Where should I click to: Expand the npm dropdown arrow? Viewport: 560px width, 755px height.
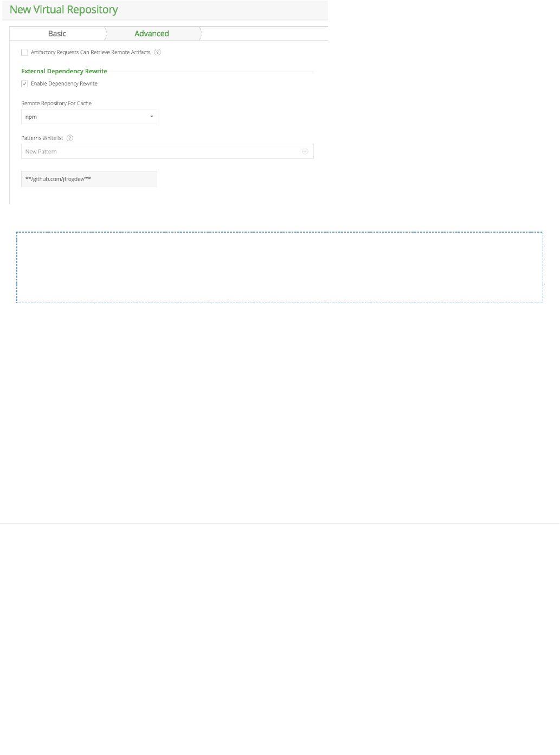[152, 117]
